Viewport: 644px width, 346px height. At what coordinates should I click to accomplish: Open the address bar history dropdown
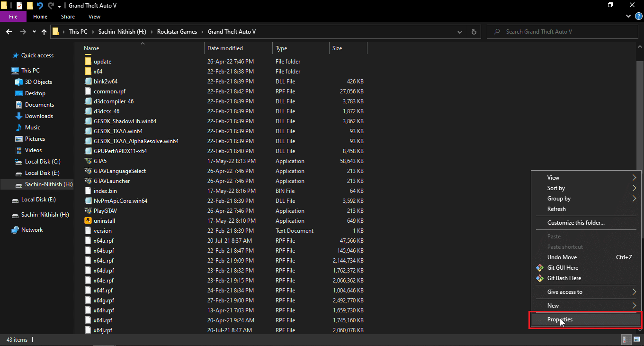point(460,32)
